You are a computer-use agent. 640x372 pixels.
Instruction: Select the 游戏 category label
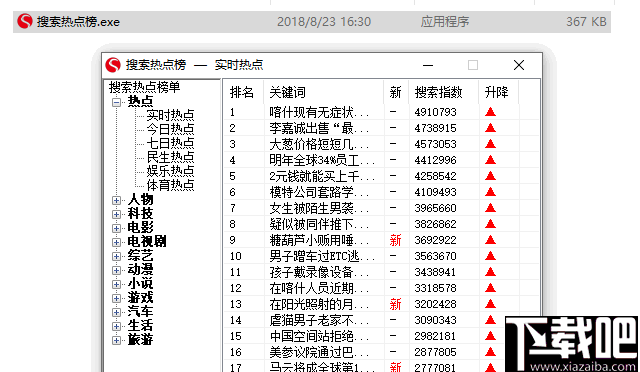pos(140,297)
